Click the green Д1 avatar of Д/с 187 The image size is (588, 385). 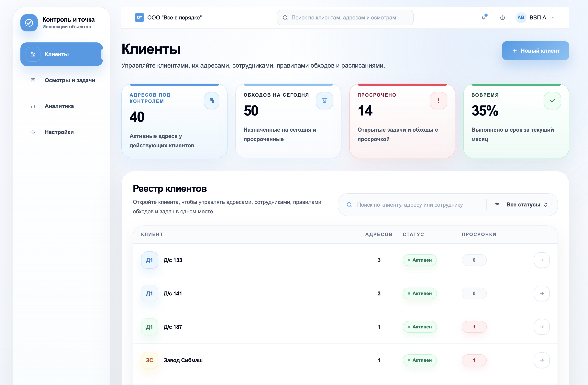[x=150, y=327]
